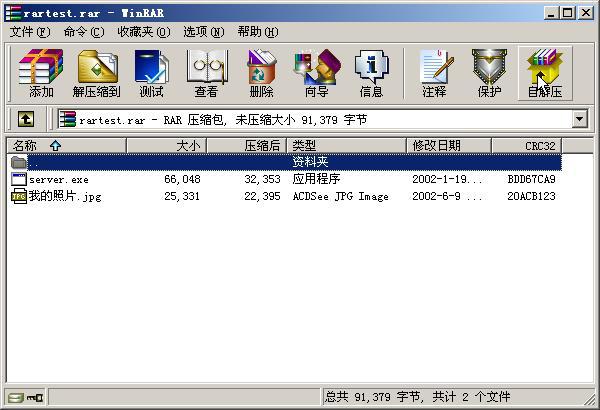Sort by 压缩后 column header
The width and height of the screenshot is (600, 410).
point(246,146)
